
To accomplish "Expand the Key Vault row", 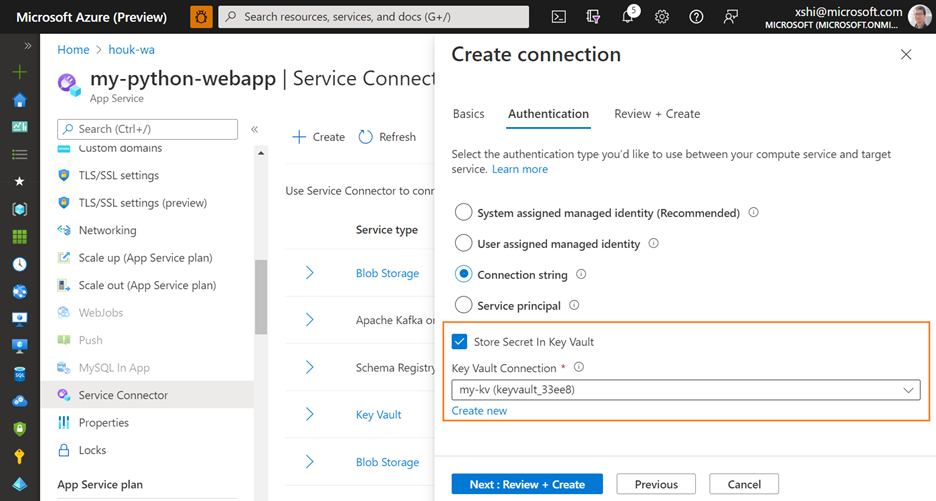I will pos(309,414).
